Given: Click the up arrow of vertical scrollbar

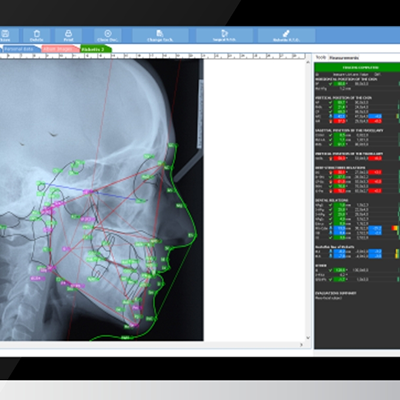Looking at the screenshot, I should pyautogui.click(x=308, y=62).
